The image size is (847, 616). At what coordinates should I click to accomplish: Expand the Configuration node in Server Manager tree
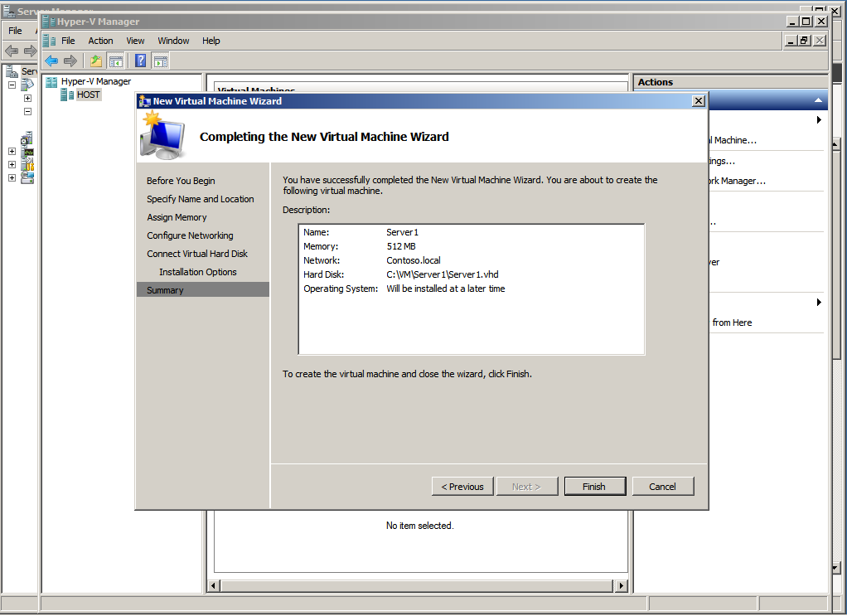(12, 164)
